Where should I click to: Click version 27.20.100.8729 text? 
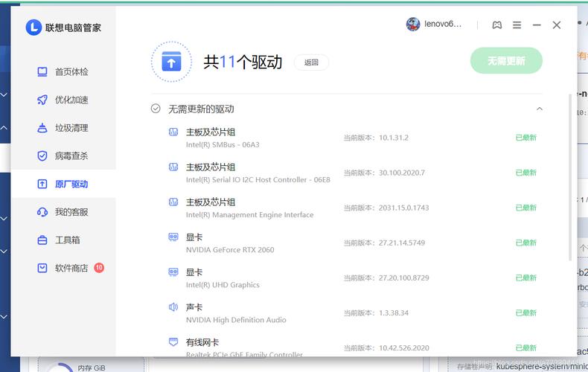point(404,278)
